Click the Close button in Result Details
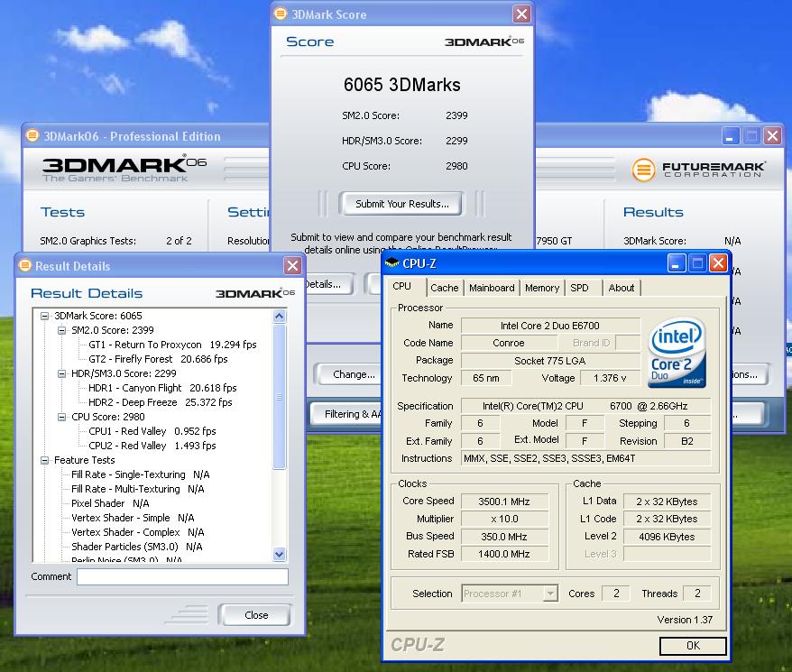 (x=256, y=615)
